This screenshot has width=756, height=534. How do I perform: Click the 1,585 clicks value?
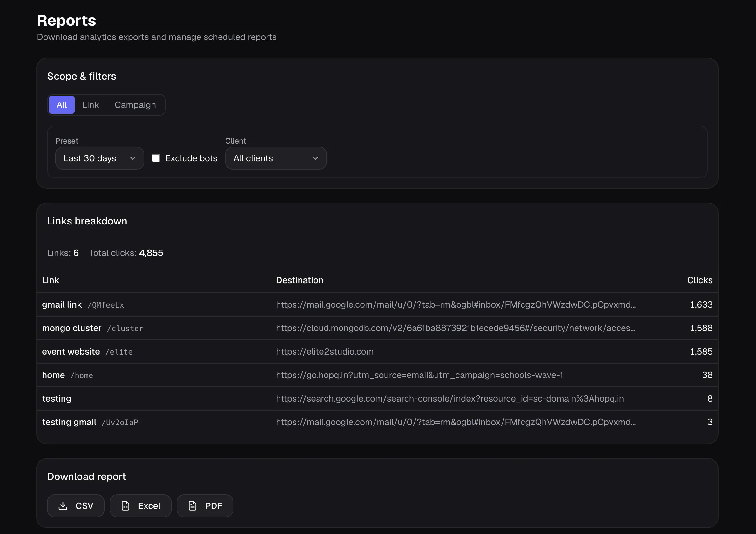click(701, 352)
